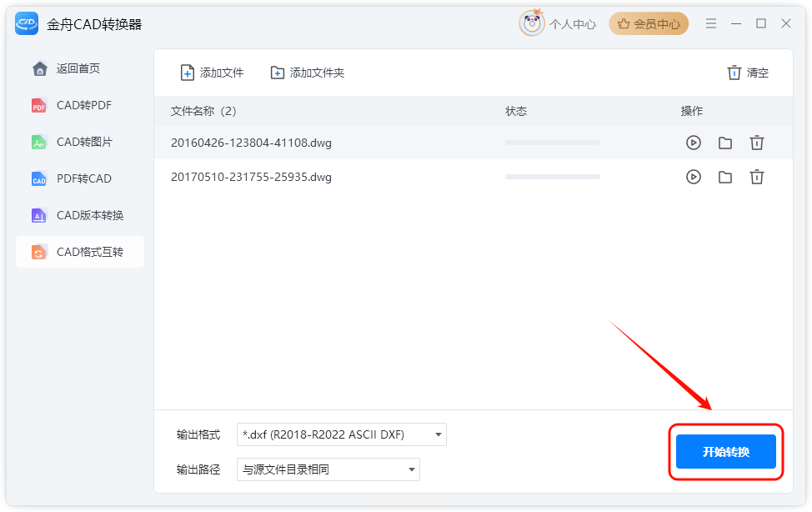Screen dimensions: 812x512
Task: Delete 20170510-231755-25935.dwg with trash icon
Action: click(x=757, y=177)
